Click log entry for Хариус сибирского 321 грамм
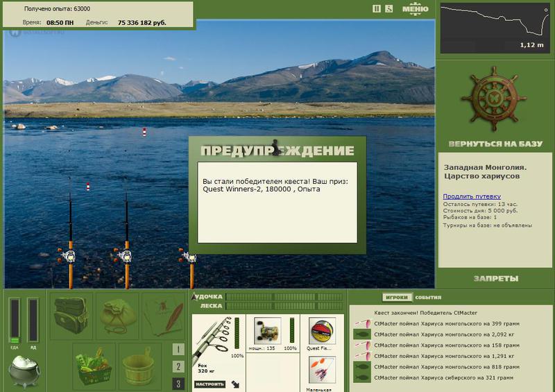 click(x=443, y=378)
